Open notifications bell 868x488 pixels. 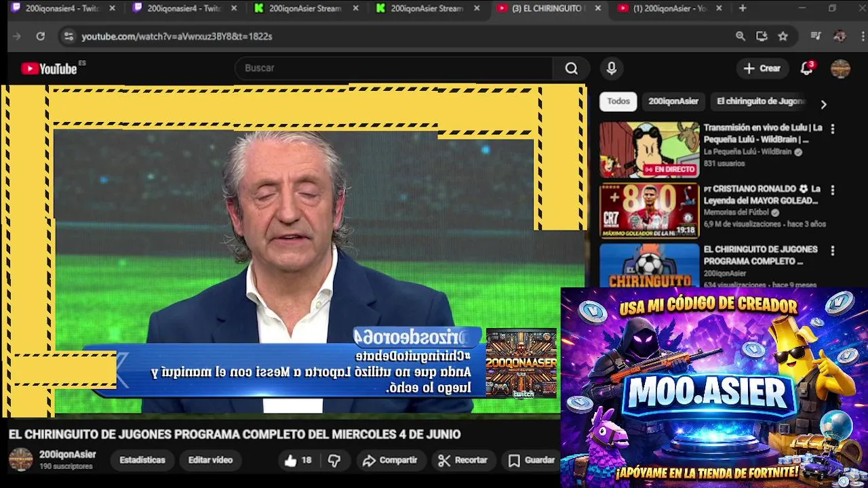pos(806,68)
